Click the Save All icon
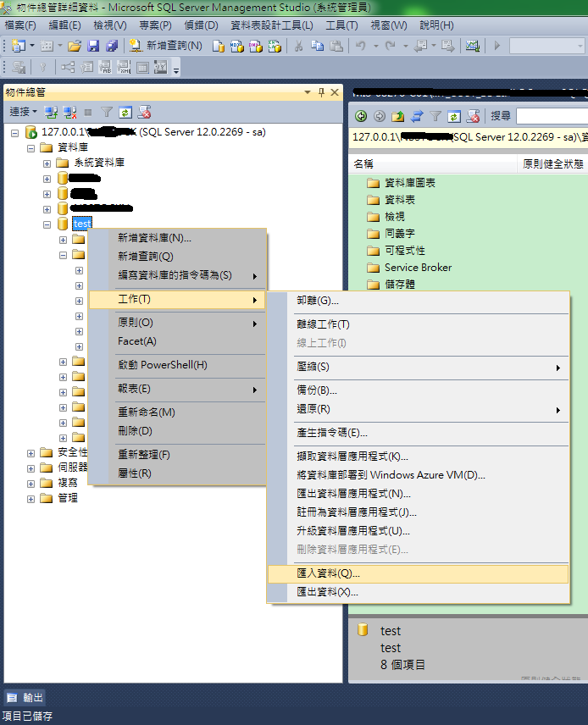This screenshot has width=588, height=725. (x=112, y=46)
